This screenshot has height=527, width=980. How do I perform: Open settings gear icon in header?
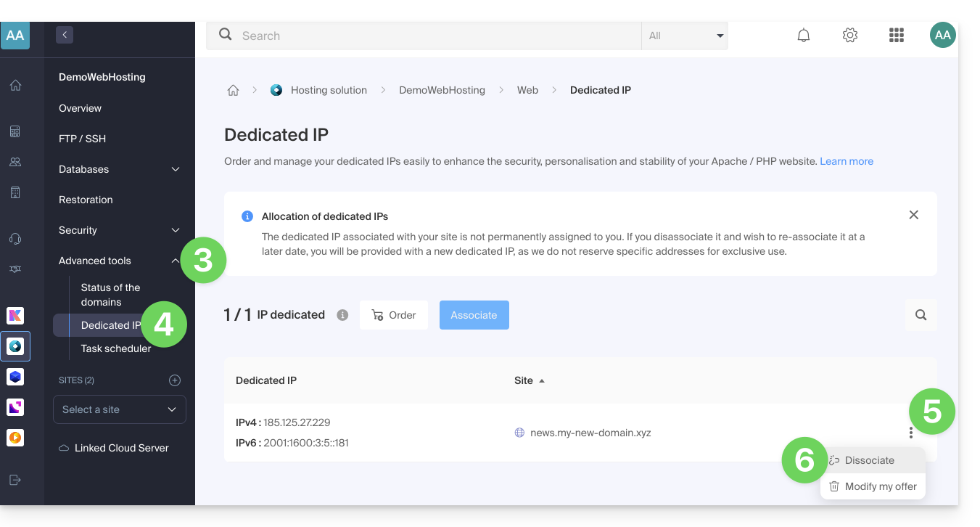coord(850,36)
